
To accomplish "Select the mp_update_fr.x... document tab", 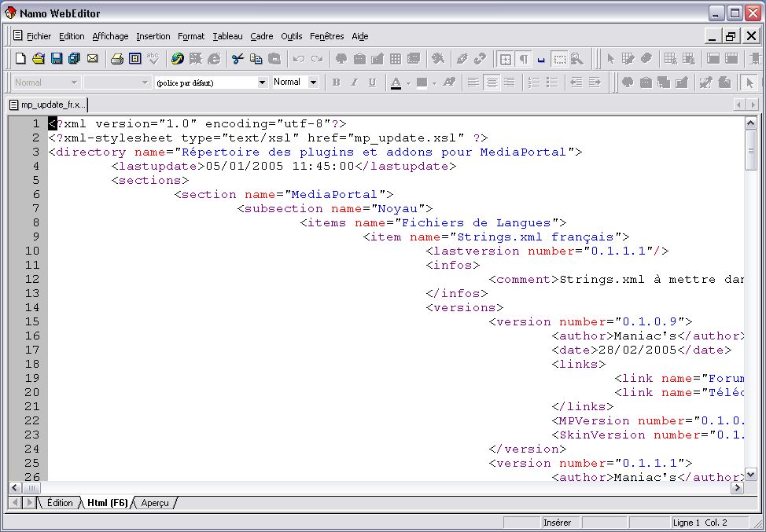I will point(48,105).
